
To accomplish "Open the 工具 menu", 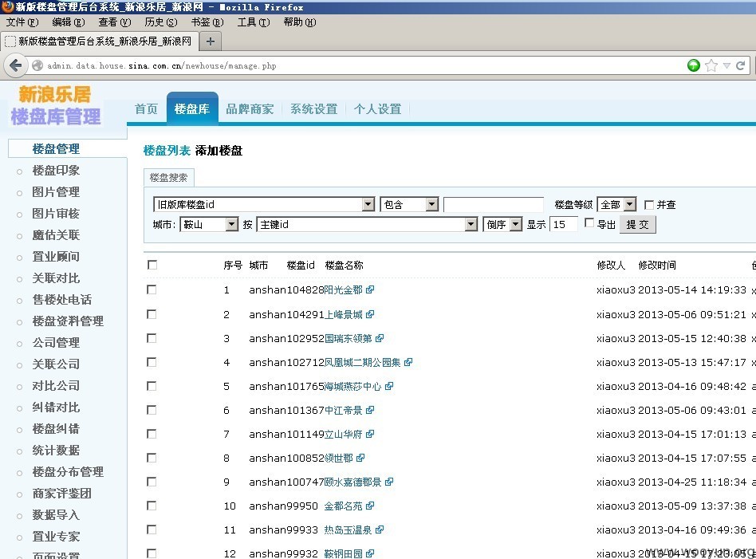I will point(254,22).
